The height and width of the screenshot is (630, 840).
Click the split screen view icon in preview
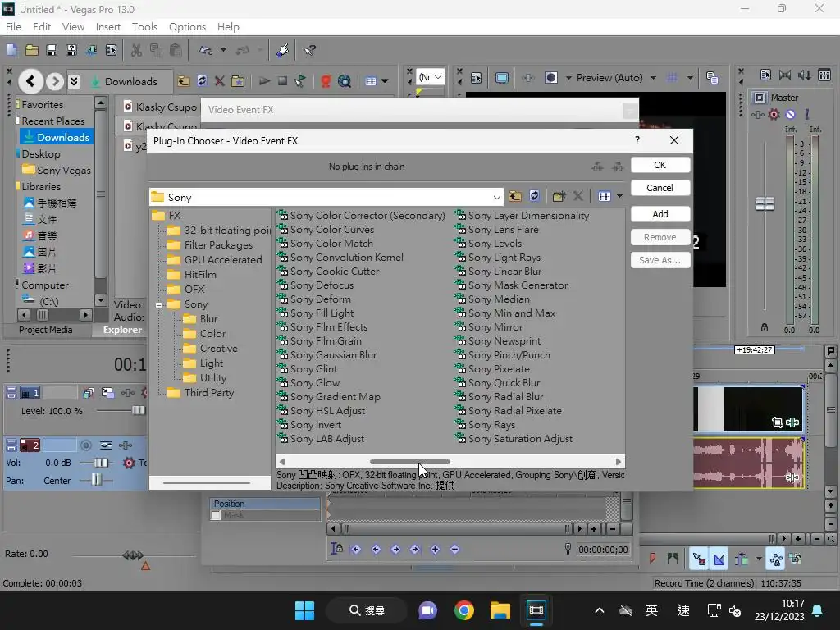point(550,78)
